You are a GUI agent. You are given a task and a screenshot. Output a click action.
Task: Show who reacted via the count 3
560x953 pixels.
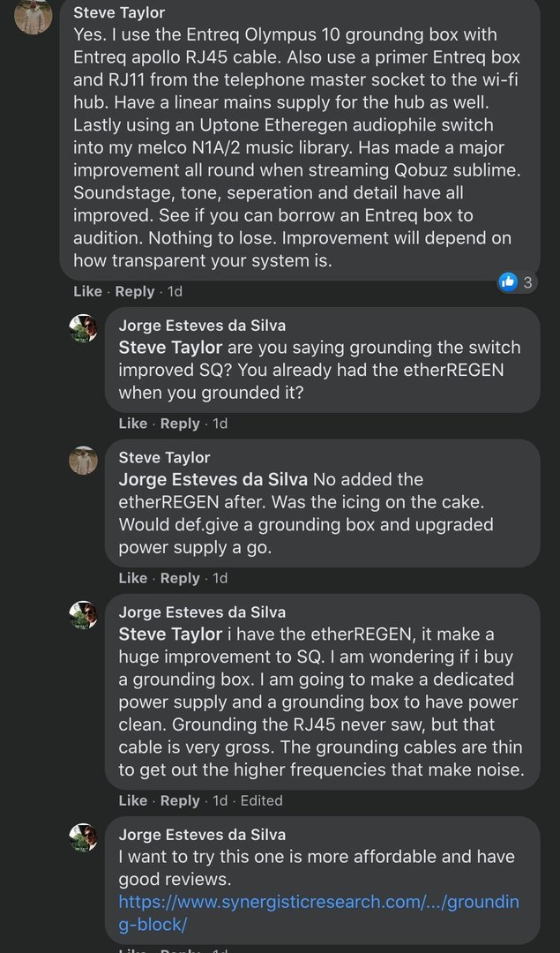[527, 282]
